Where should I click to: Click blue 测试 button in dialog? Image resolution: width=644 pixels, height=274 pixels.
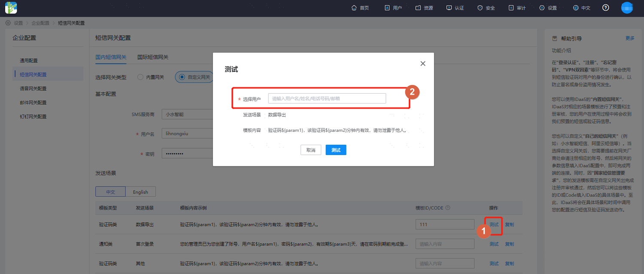(336, 150)
